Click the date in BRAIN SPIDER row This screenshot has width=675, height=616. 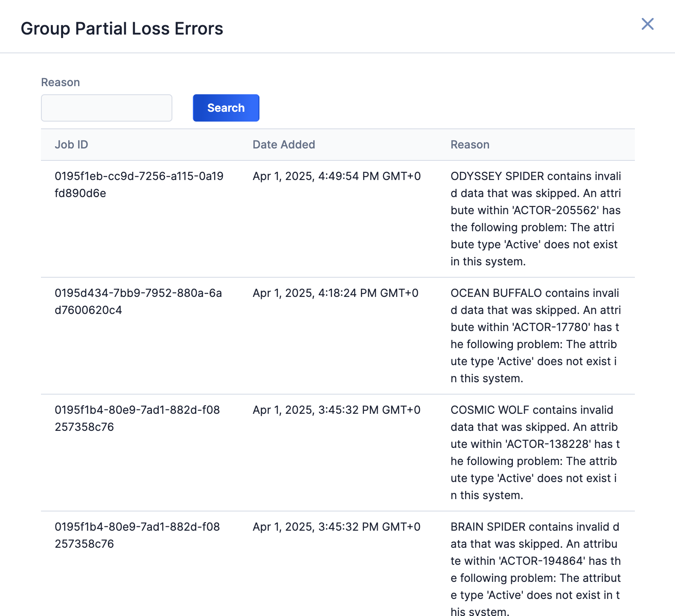(x=337, y=527)
